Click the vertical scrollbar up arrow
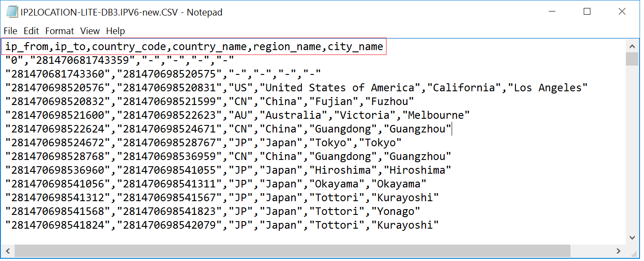 point(632,46)
